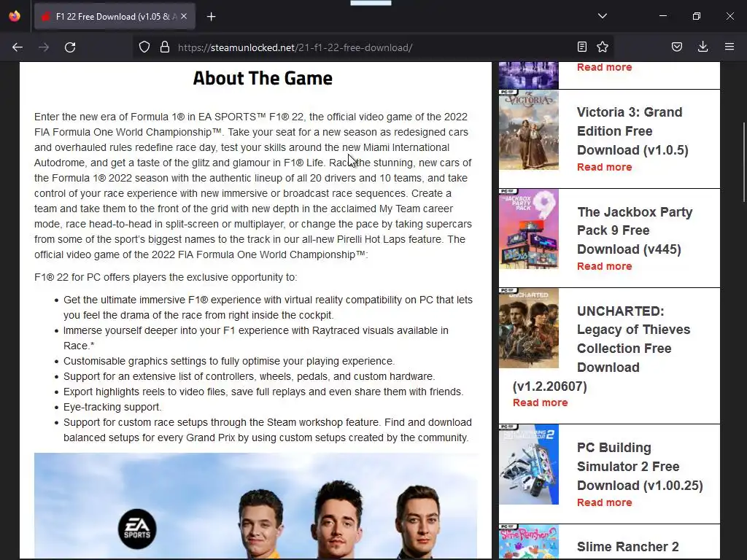Open PC Building Simulator 2 cover thumbnail

tap(529, 464)
